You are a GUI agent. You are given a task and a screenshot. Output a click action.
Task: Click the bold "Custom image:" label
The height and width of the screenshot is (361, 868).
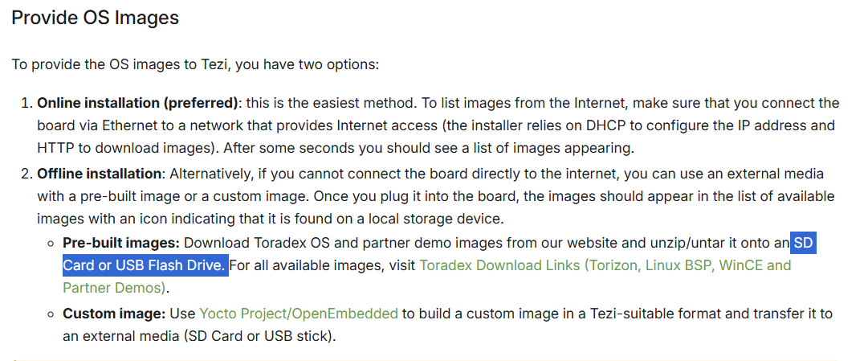(x=114, y=314)
